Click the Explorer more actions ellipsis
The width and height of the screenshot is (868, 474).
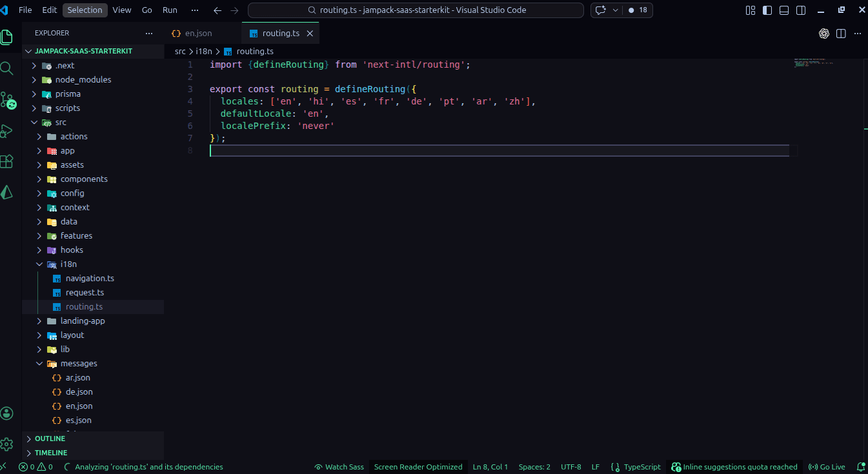point(149,33)
